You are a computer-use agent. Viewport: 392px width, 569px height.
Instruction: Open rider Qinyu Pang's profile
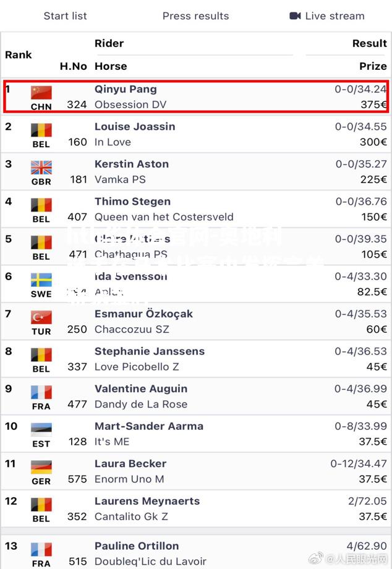tap(126, 89)
